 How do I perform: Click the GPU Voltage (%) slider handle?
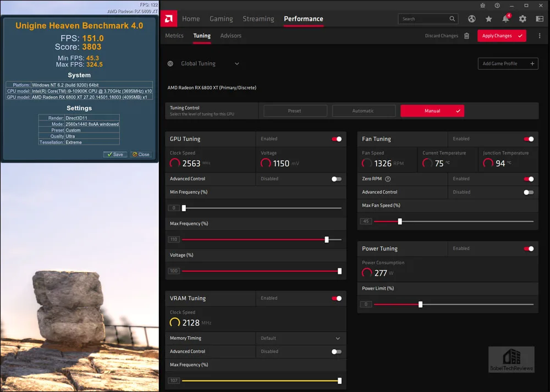tap(339, 271)
